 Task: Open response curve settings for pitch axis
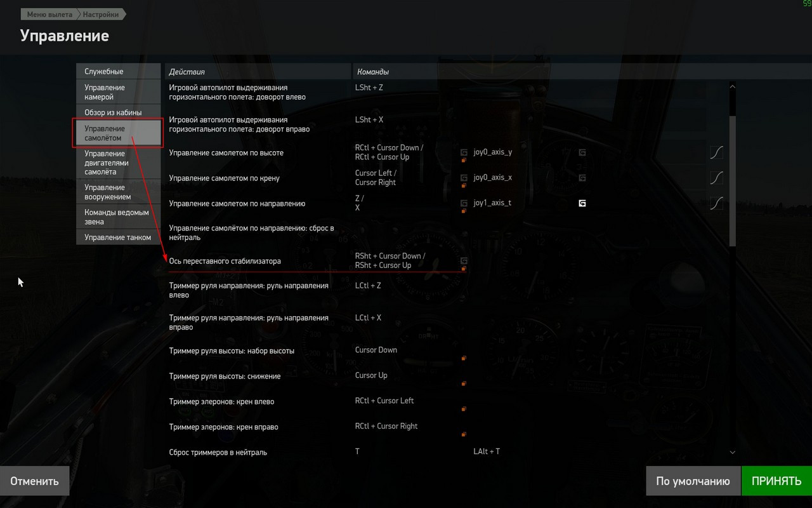pos(716,153)
